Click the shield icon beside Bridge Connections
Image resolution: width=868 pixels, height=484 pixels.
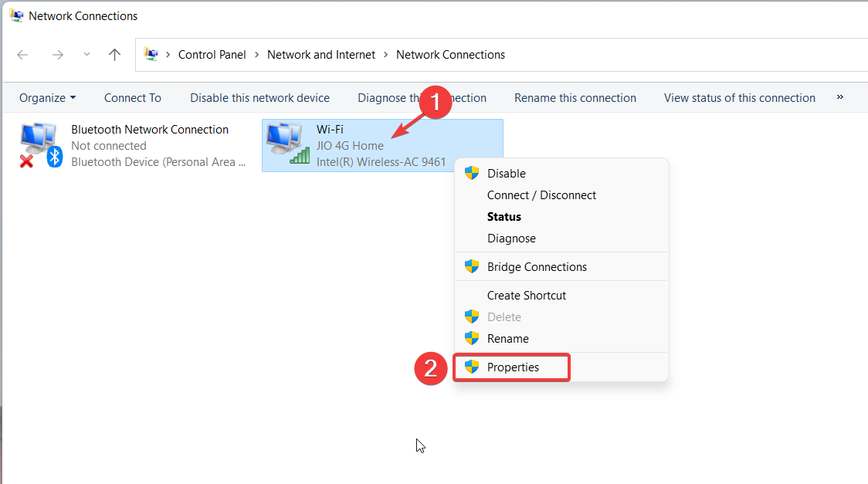point(471,266)
